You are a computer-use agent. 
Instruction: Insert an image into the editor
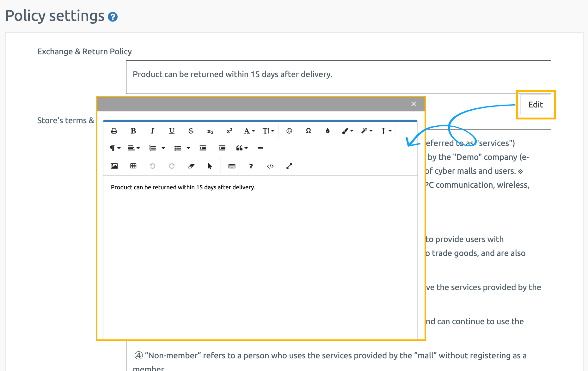pyautogui.click(x=114, y=166)
